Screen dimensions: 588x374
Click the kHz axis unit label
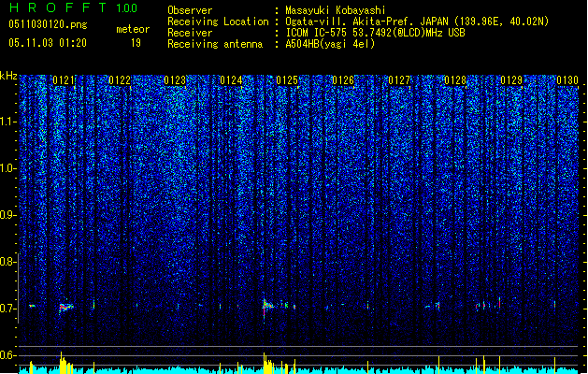pyautogui.click(x=8, y=76)
